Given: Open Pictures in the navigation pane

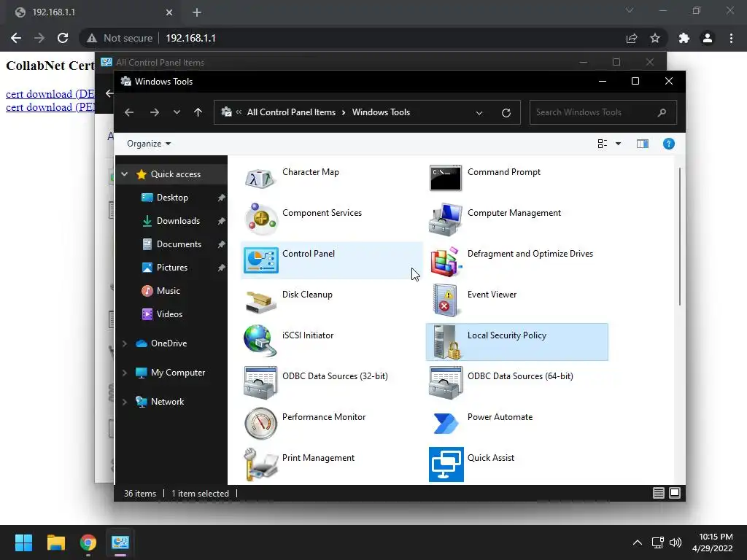Looking at the screenshot, I should pyautogui.click(x=171, y=267).
